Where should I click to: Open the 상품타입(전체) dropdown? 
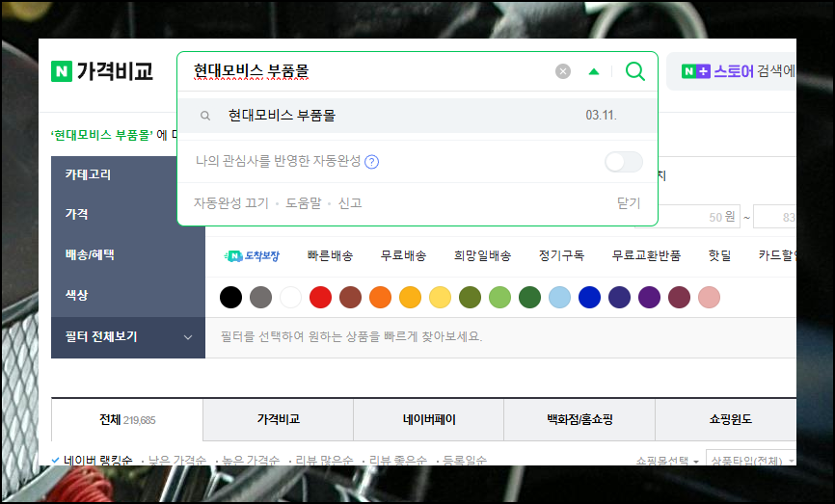point(751,459)
